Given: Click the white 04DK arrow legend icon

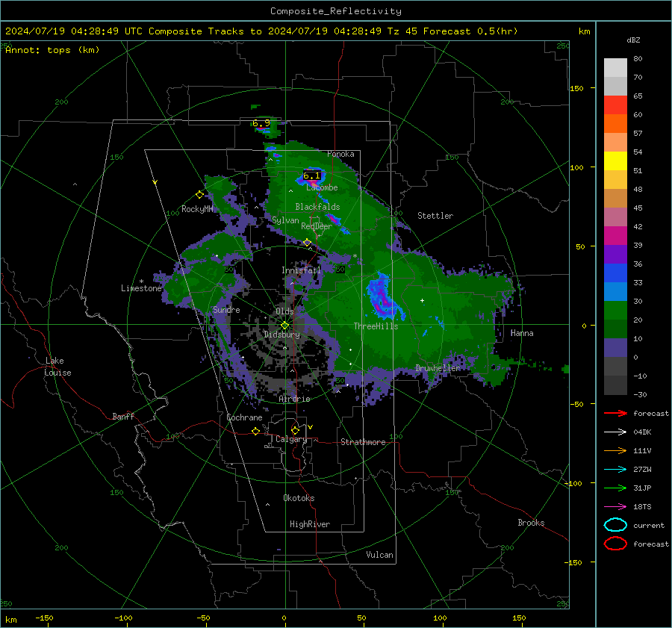Looking at the screenshot, I should 615,432.
